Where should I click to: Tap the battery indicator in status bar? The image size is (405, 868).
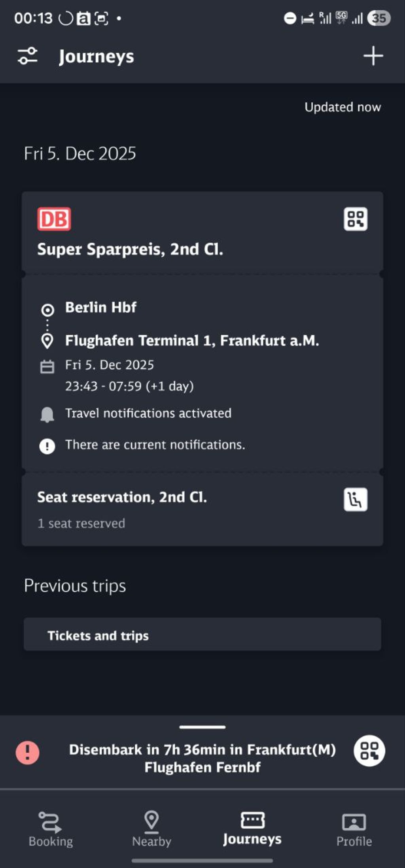379,18
